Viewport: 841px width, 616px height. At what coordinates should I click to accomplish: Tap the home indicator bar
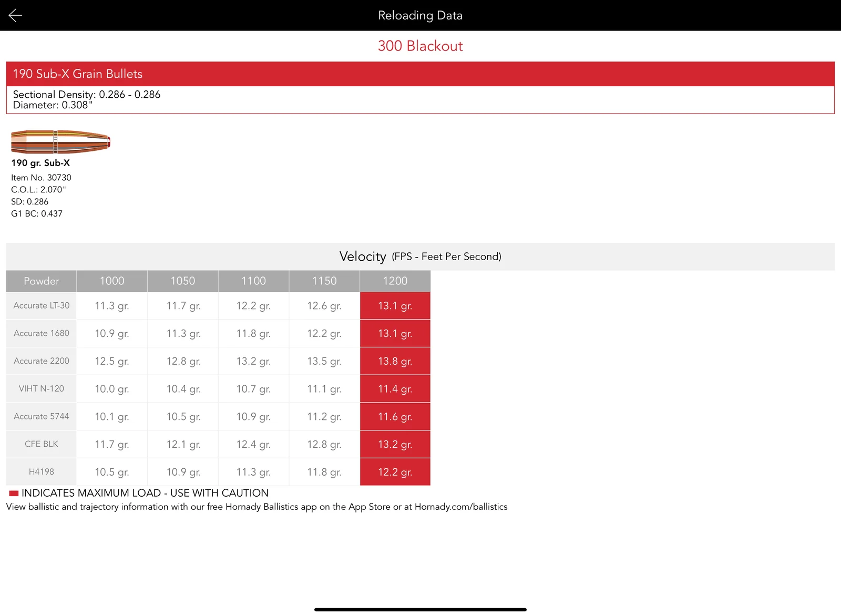pos(420,610)
